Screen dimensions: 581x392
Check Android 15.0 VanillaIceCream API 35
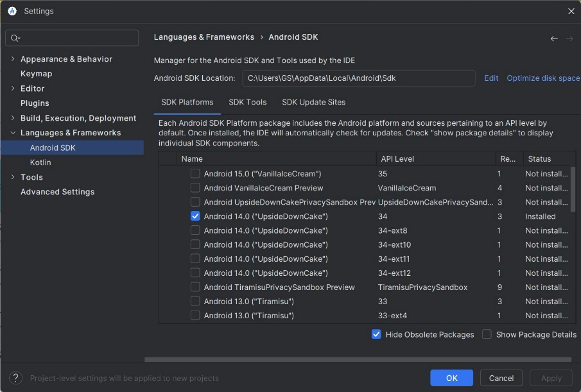[195, 173]
